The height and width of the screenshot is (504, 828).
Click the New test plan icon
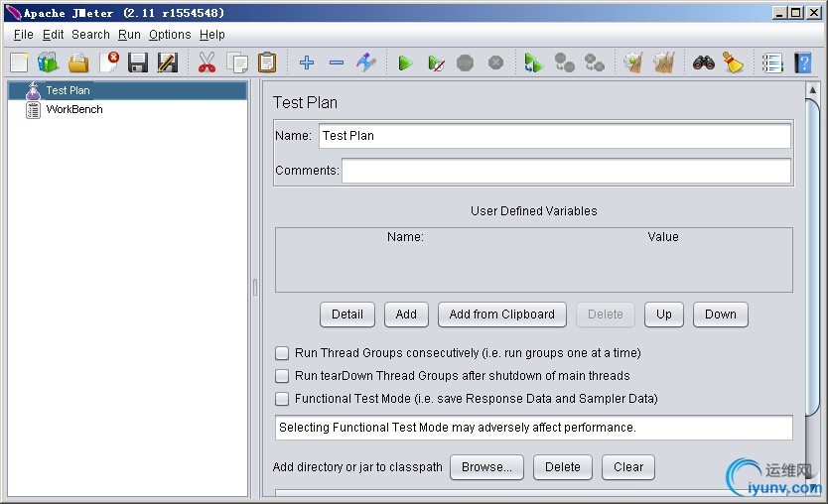point(19,63)
